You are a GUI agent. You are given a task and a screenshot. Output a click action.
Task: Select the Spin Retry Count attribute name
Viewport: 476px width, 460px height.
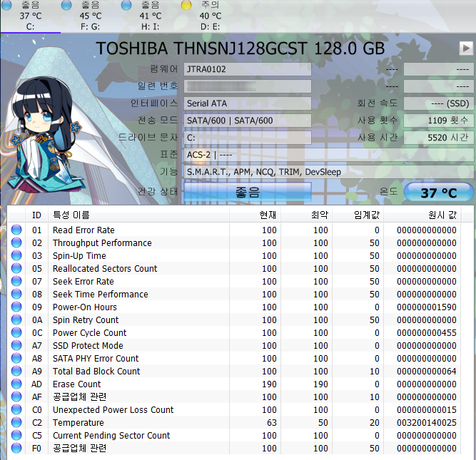click(x=86, y=320)
